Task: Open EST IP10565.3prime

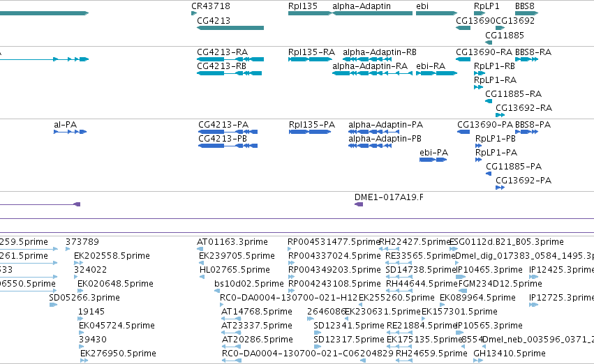Action: tap(490, 326)
